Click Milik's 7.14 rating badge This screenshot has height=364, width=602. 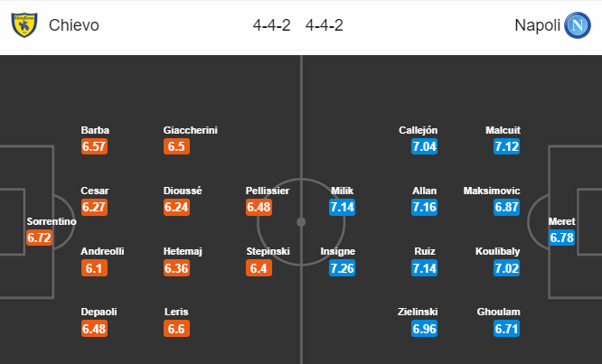(342, 207)
